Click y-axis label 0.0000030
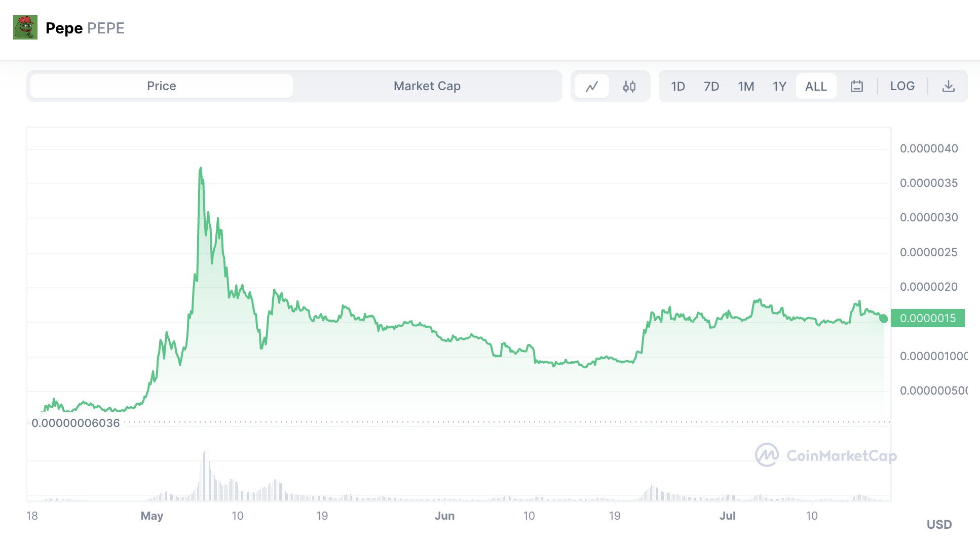This screenshot has height=545, width=980. [929, 217]
